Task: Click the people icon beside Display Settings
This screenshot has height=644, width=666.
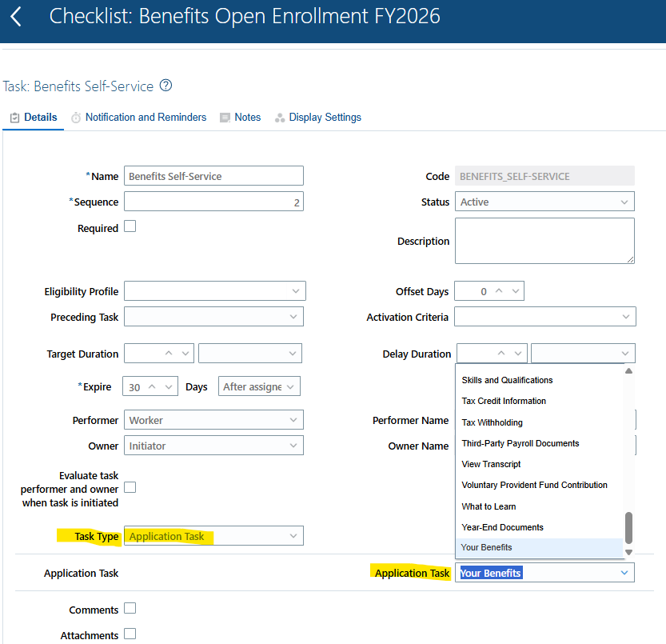Action: click(x=280, y=117)
